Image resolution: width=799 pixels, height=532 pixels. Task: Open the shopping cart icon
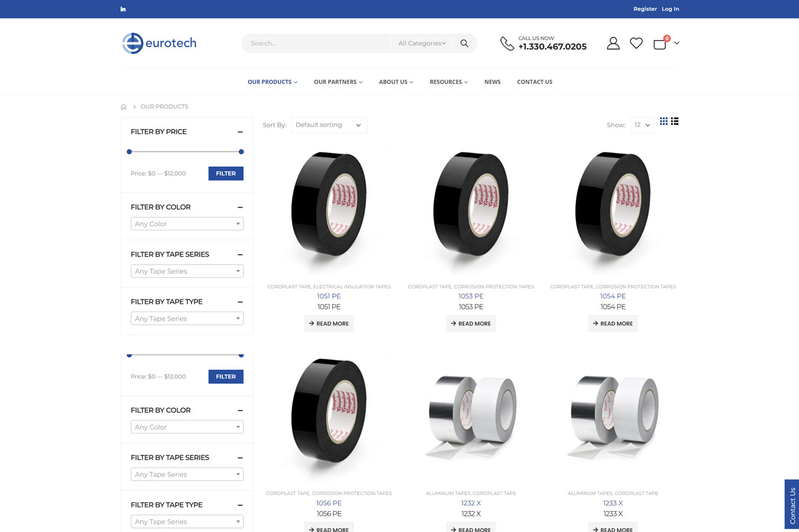click(x=659, y=44)
